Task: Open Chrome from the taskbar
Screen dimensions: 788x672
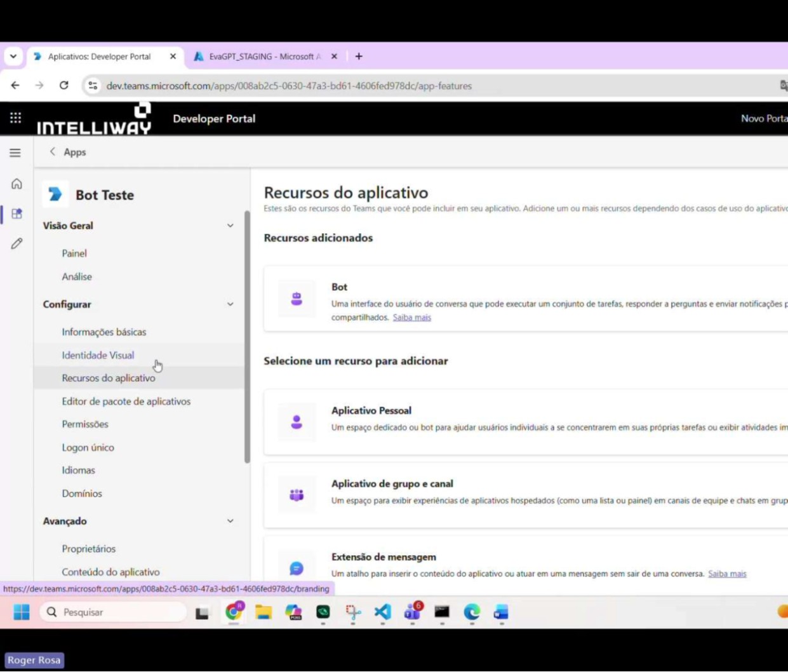Action: [x=234, y=612]
